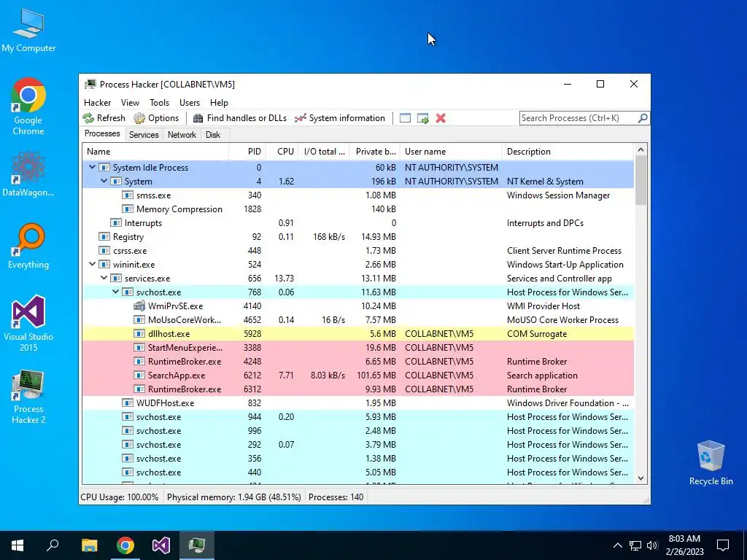The width and height of the screenshot is (747, 560).
Task: Open Process Hacker 2 desktop shortcut
Action: 28,396
